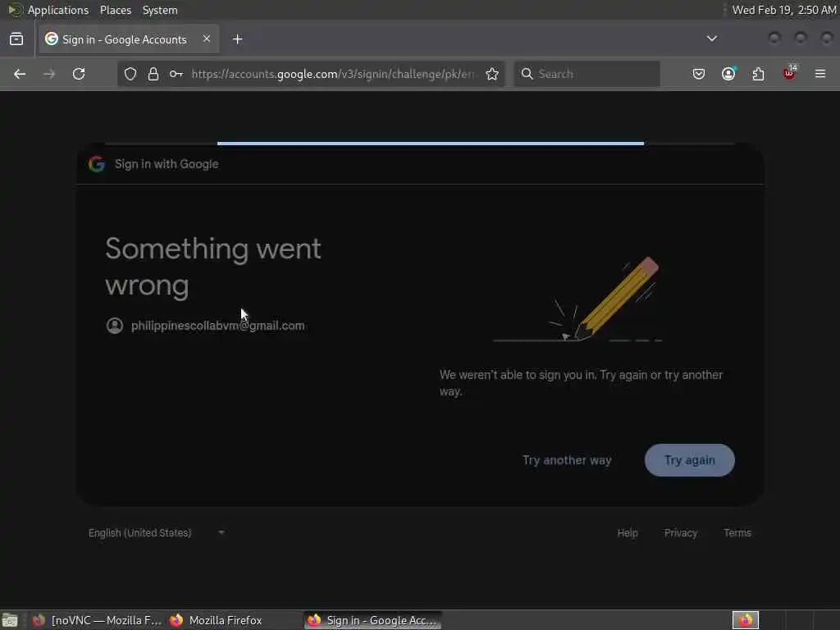The image size is (840, 630).
Task: Switch to Sign in - Google Accounts taskbar window
Action: pyautogui.click(x=373, y=620)
